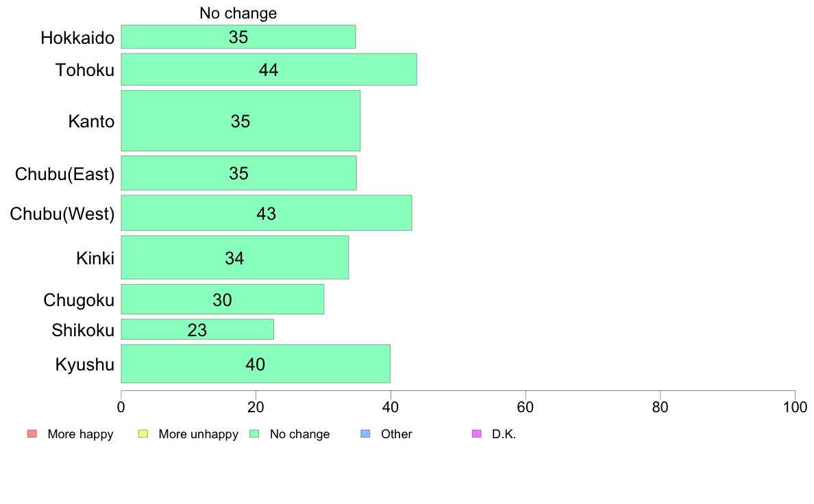Click the 100 axis tick label
Screen dimensions: 814x504
point(795,407)
